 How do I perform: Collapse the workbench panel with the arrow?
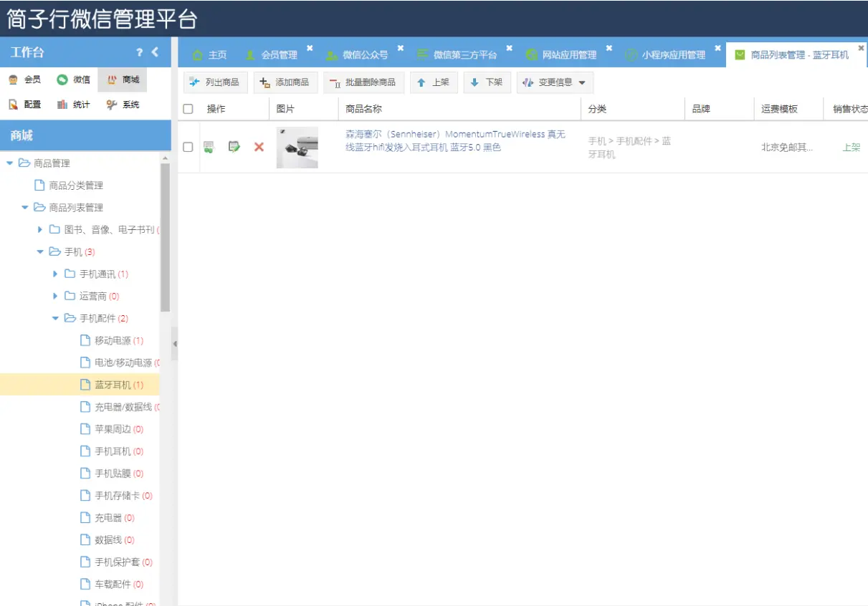(156, 52)
